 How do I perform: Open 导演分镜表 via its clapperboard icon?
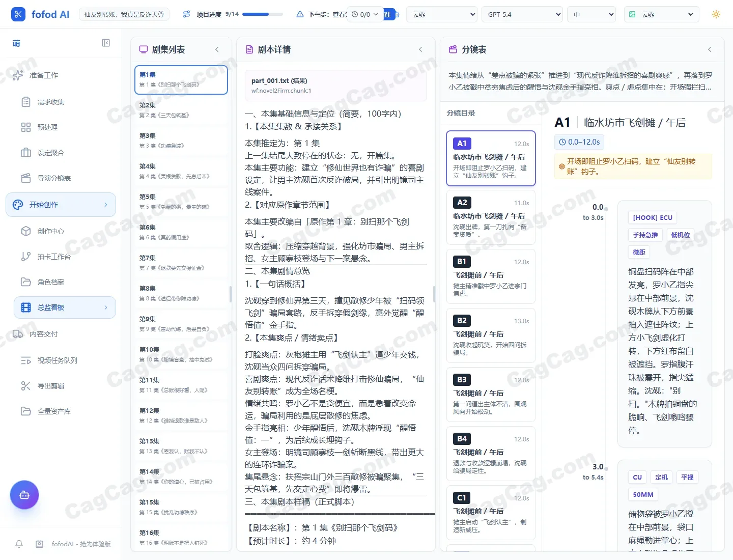[26, 178]
